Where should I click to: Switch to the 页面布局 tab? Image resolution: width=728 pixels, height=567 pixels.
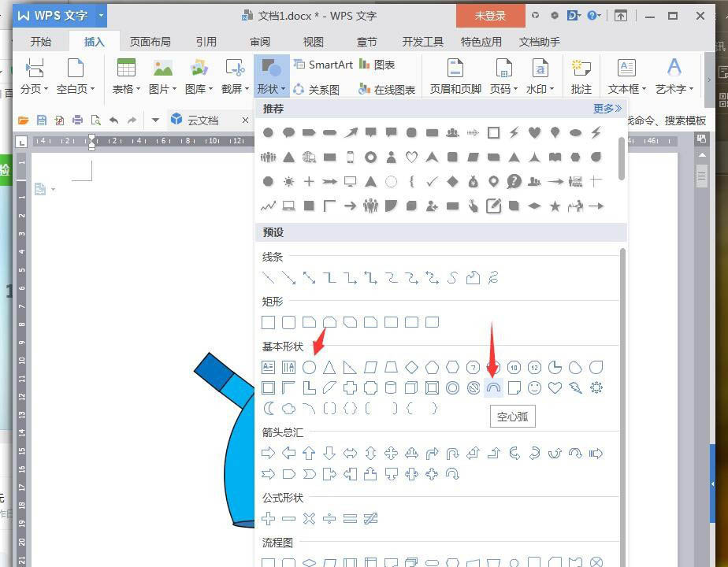coord(150,42)
